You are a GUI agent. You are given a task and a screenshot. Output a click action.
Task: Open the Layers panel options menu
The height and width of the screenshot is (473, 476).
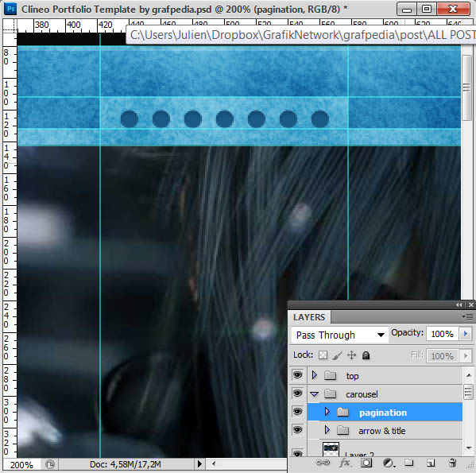(467, 317)
